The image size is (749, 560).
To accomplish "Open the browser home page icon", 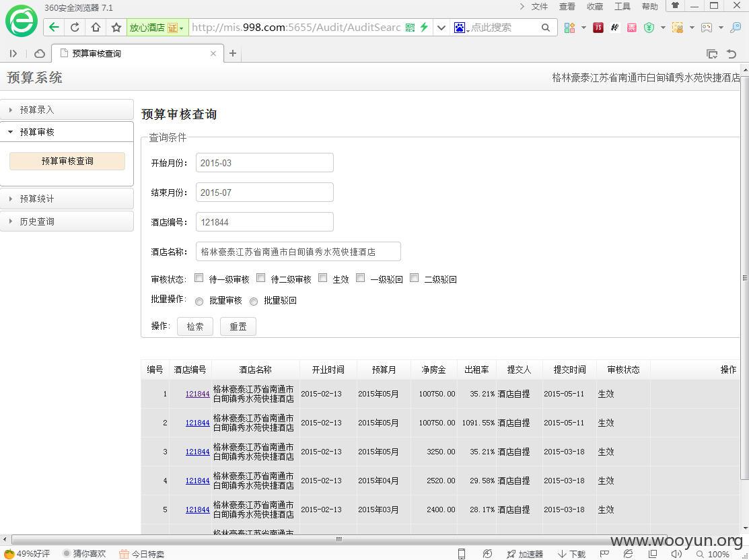I will pos(96,27).
